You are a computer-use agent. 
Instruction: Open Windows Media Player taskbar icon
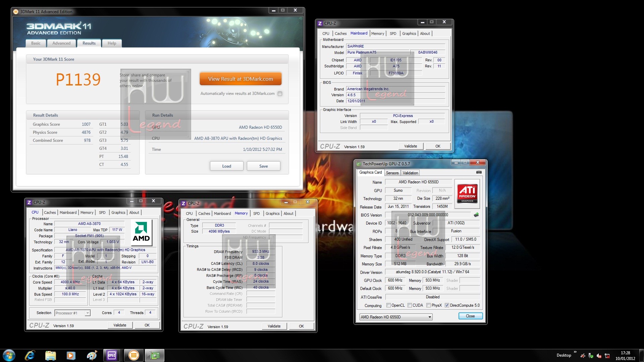[x=71, y=355]
